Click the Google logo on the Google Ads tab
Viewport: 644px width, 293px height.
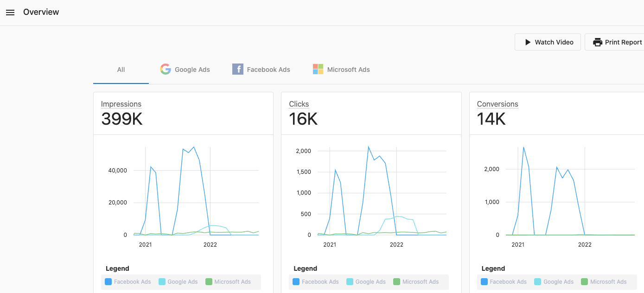(x=166, y=69)
